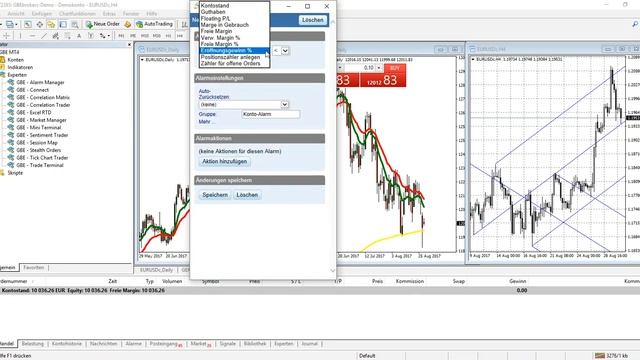Select GBE - Sentiment Trader expert

(x=42, y=135)
